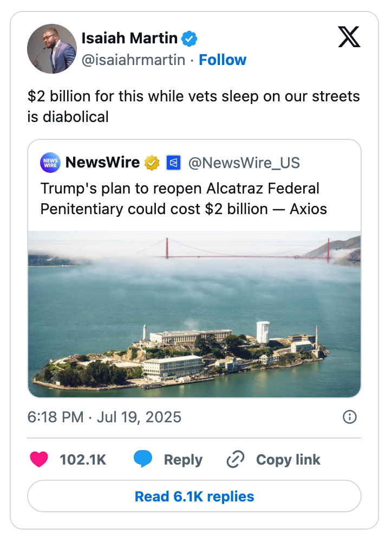Click the 6:18 PM Jul 19, 2025 timestamp
Screen dimensions: 392x541
click(104, 417)
